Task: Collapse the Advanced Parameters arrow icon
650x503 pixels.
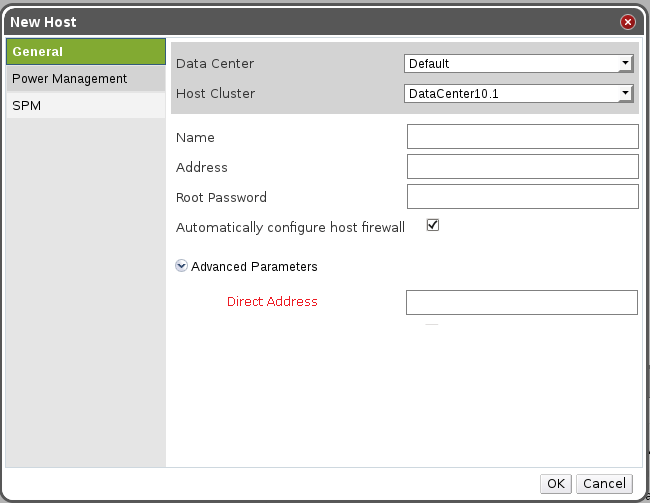Action: 181,267
